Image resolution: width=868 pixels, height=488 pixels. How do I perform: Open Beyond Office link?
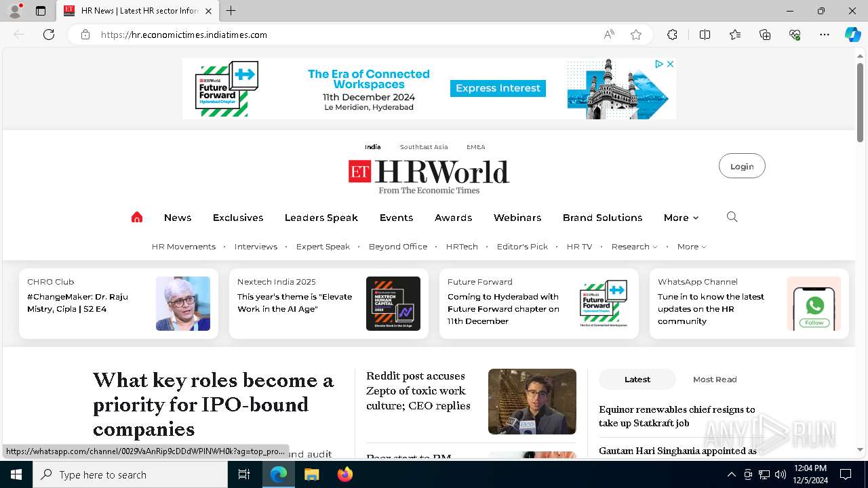398,247
